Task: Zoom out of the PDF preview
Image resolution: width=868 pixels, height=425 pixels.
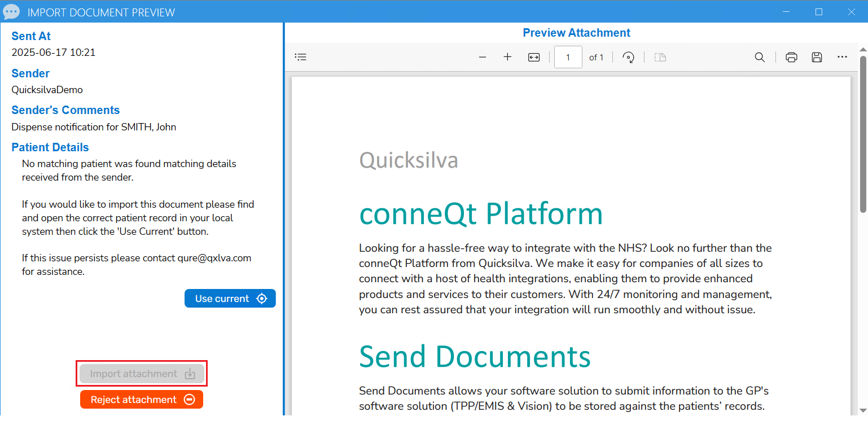Action: (483, 57)
